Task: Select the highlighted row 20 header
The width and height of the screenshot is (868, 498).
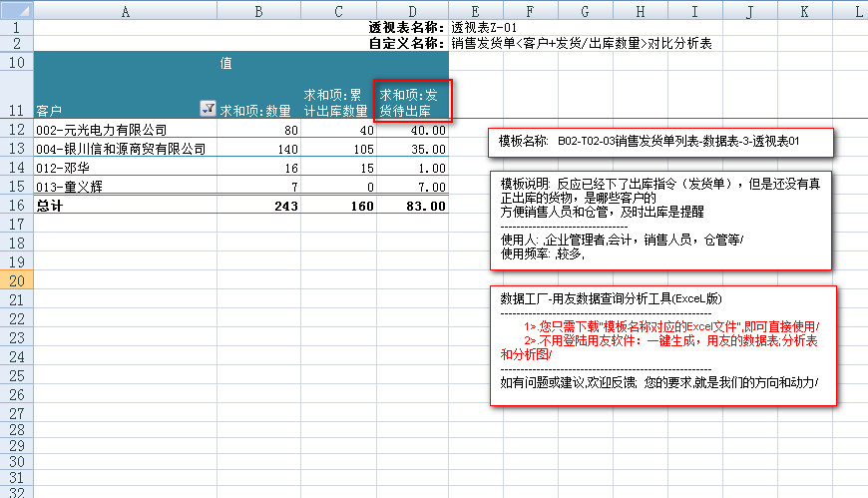Action: click(16, 281)
